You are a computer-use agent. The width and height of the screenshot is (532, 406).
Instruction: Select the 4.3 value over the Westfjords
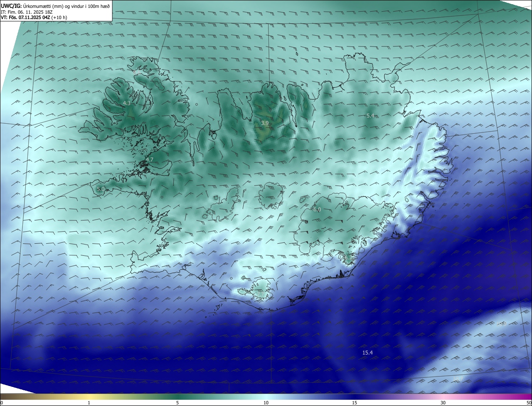(x=127, y=103)
